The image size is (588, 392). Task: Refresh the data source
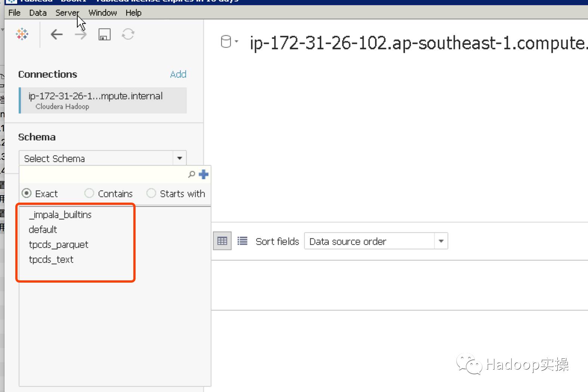(128, 34)
